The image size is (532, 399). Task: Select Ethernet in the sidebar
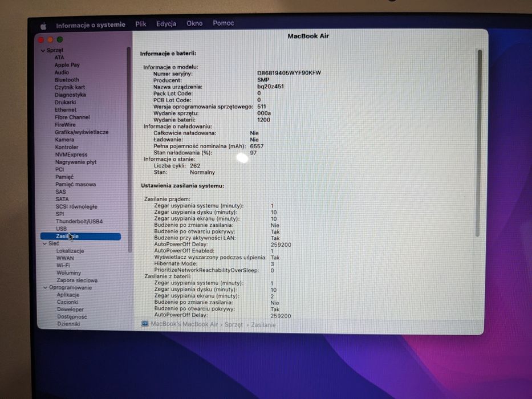tap(66, 109)
